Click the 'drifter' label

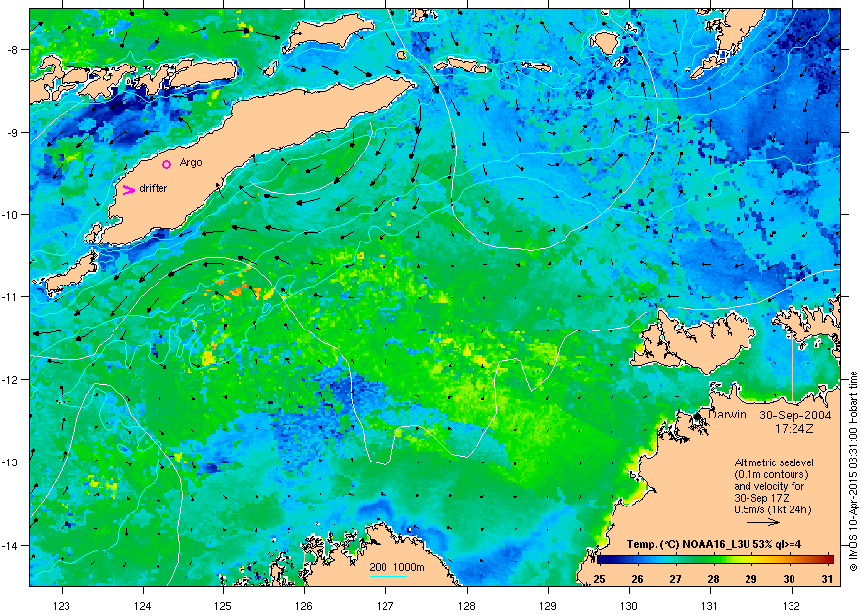point(154,188)
